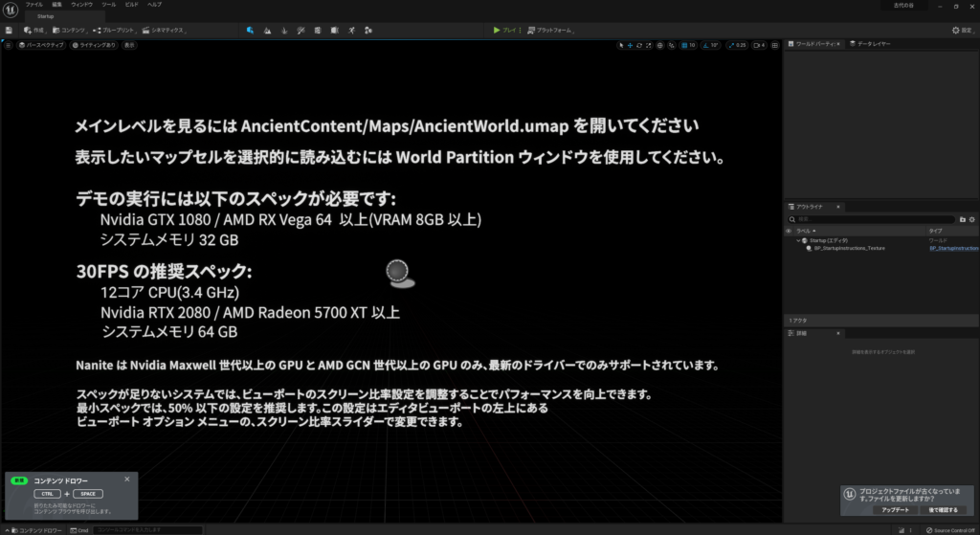Close the アウトライナ panel tab
This screenshot has width=980, height=535.
point(838,207)
